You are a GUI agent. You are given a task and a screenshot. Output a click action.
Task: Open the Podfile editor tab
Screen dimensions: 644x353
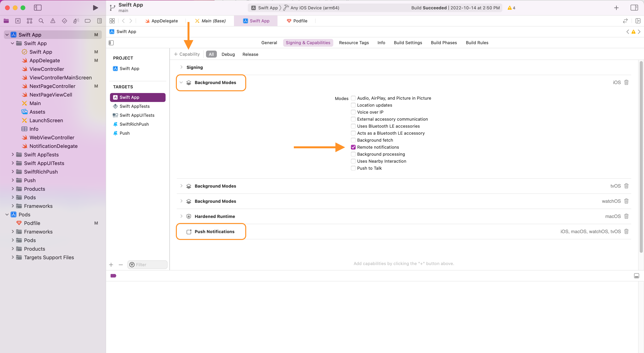297,21
